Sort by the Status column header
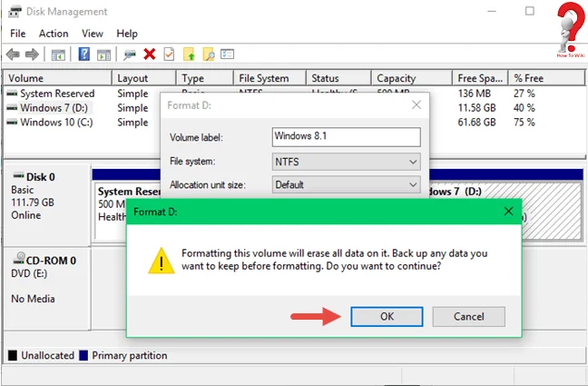 tap(338, 78)
